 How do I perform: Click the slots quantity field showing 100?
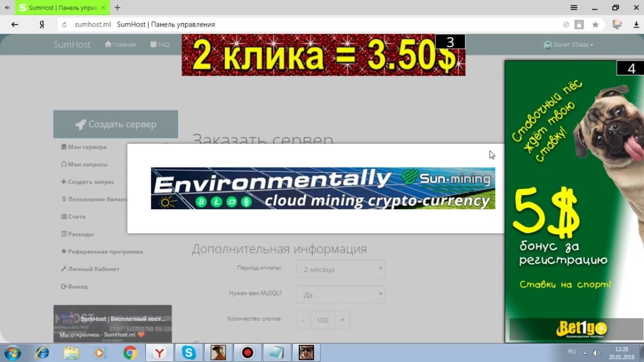tap(323, 320)
